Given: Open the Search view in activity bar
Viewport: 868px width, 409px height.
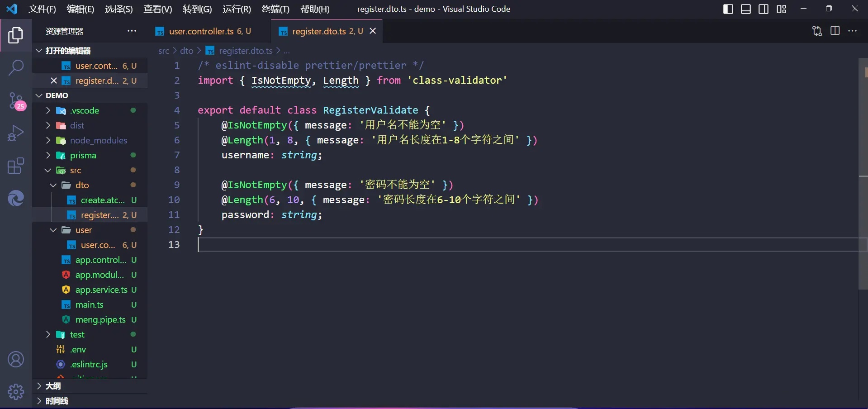Looking at the screenshot, I should 16,68.
